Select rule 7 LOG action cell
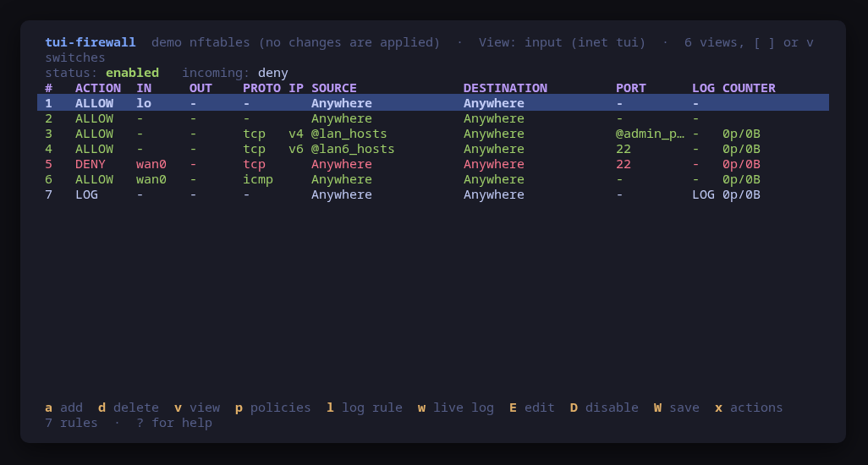The image size is (868, 465). [86, 194]
